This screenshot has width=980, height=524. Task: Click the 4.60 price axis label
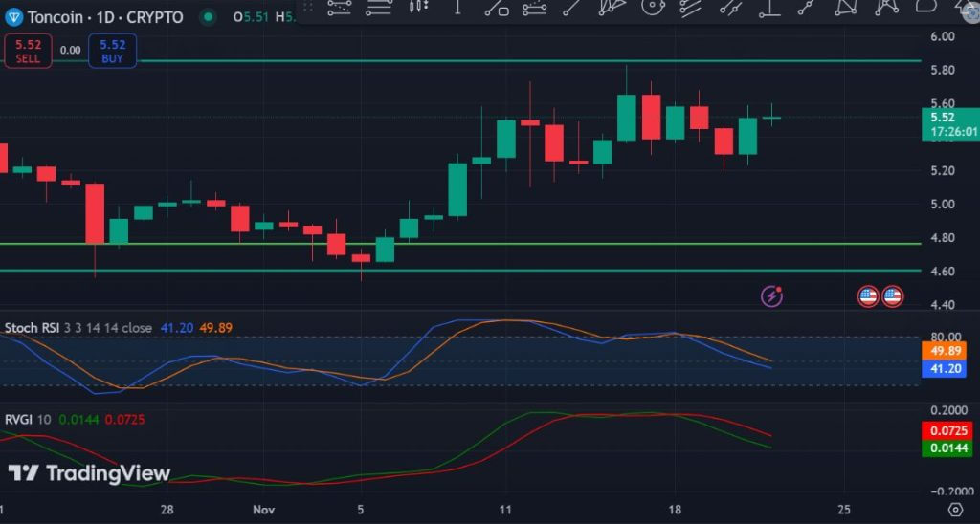942,271
